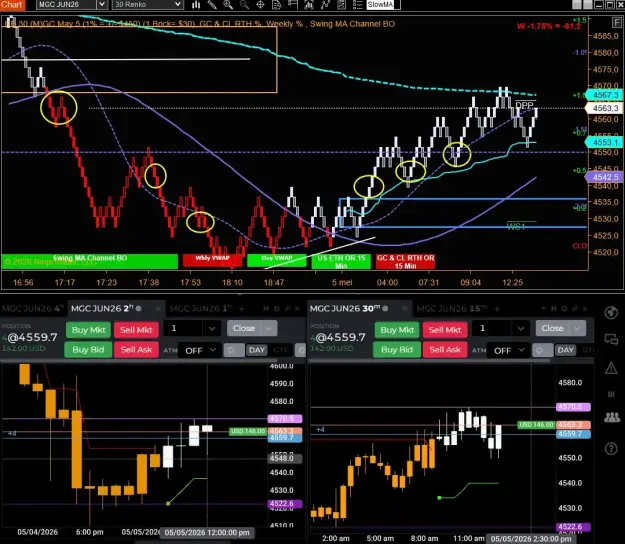625x544 pixels.
Task: Open the community people icon in sidebar
Action: coord(611,417)
